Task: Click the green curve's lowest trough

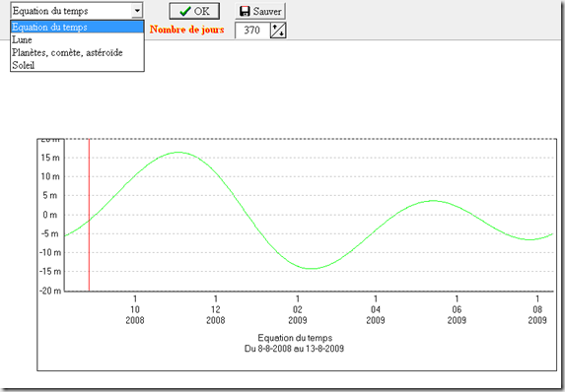Action: coord(312,269)
